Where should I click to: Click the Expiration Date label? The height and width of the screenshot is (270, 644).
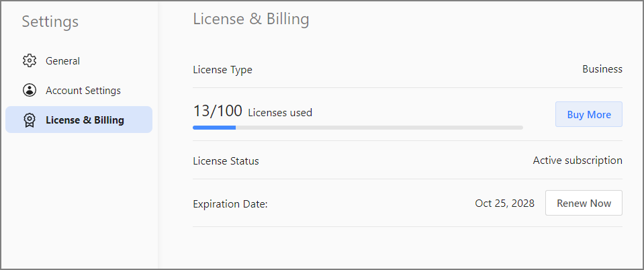coord(230,204)
